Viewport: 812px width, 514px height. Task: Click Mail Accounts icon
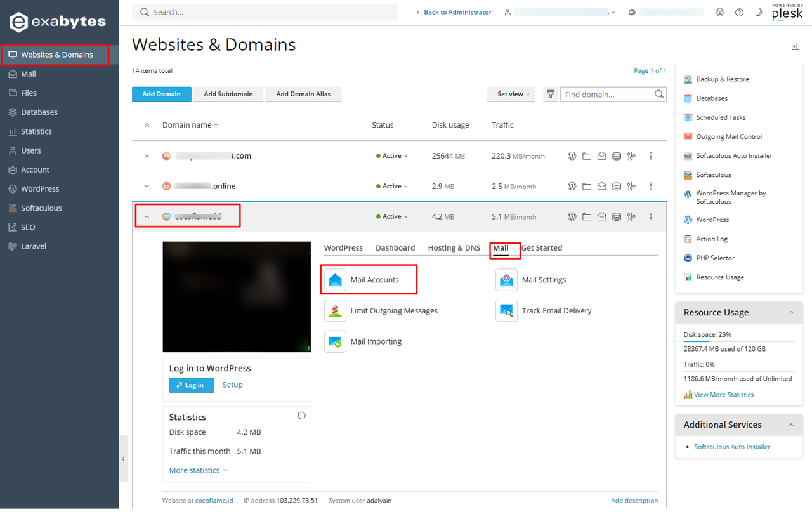click(x=335, y=280)
